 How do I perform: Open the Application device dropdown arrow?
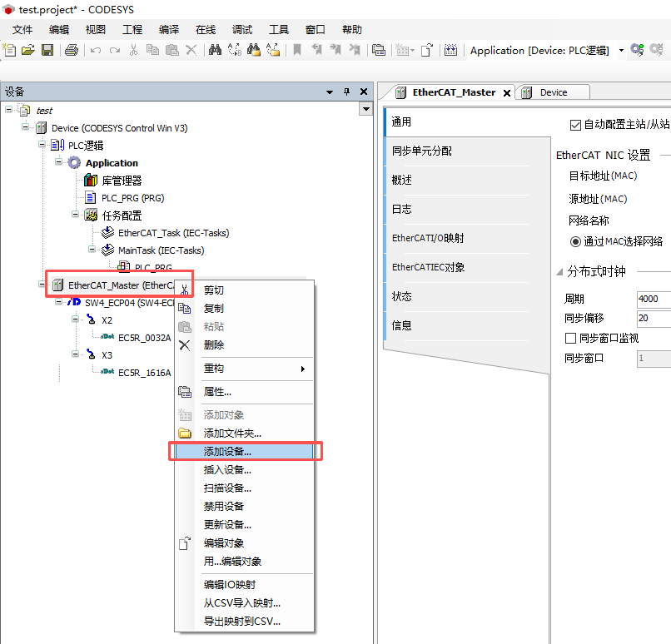[621, 51]
